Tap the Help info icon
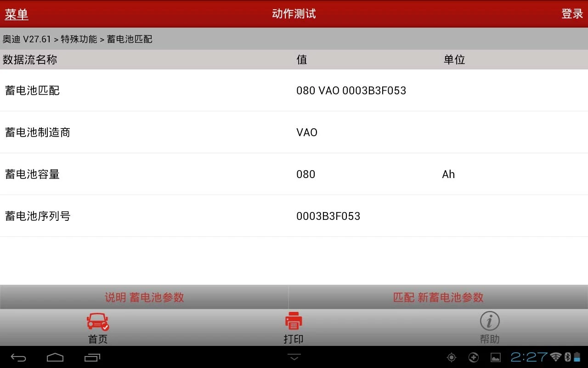588x368 pixels. (x=490, y=321)
